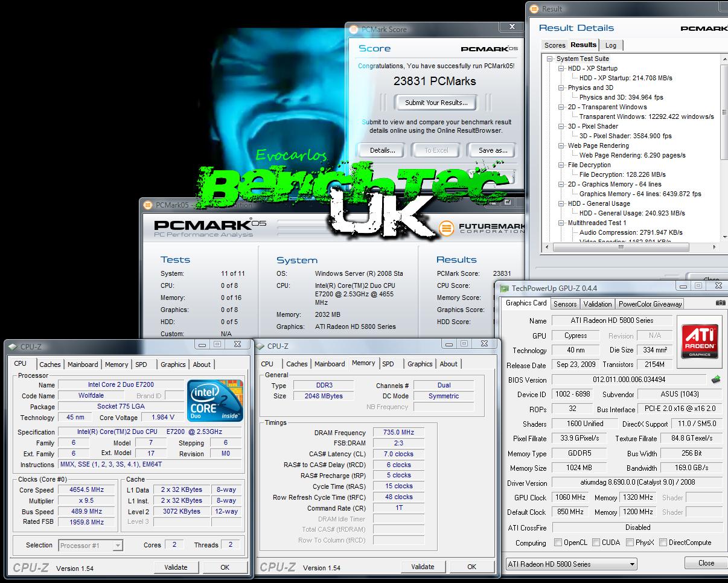Click the Core Speed 4654.5 MHz field
Image resolution: width=728 pixels, height=583 pixels.
coord(86,490)
